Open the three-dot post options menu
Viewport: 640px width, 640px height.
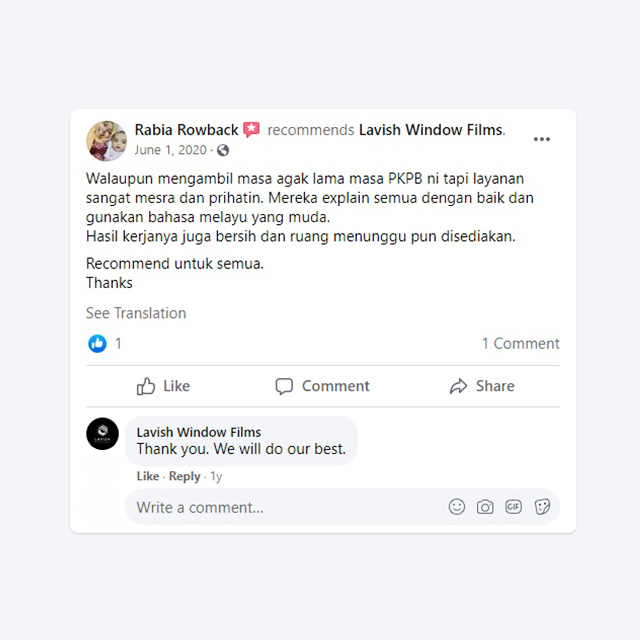542,139
